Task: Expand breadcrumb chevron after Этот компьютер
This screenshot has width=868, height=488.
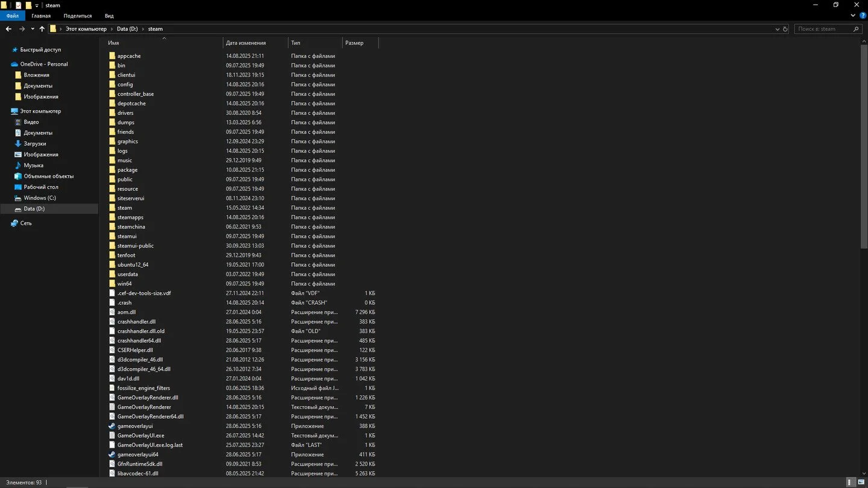Action: coord(112,29)
